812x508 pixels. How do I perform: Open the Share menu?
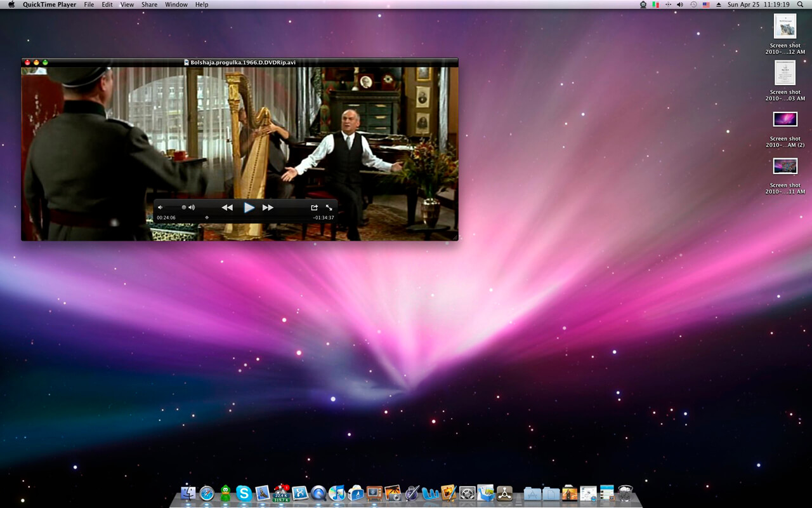149,4
